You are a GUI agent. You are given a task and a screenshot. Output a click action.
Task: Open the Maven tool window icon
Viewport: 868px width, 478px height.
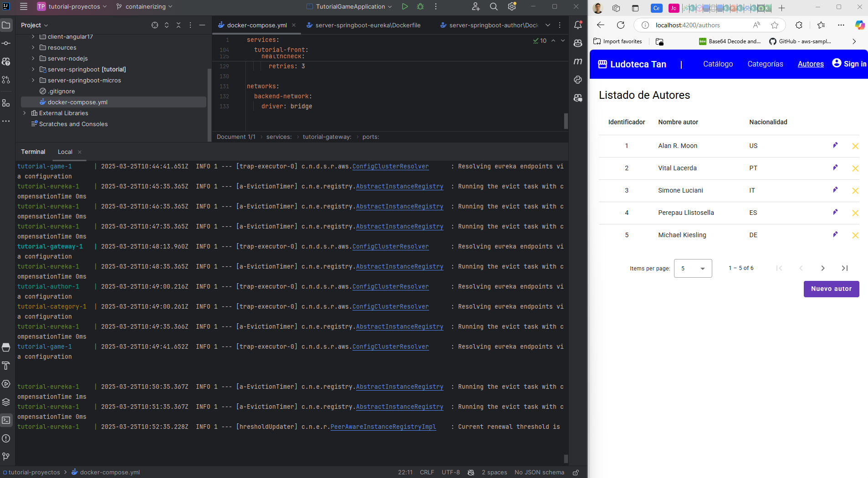point(577,61)
